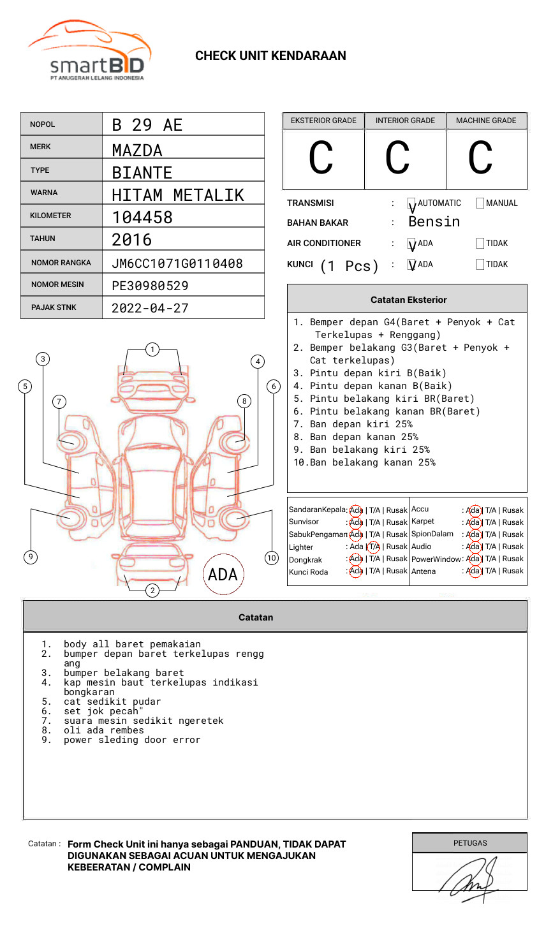Viewport: 560px width, 926px height.
Task: Toggle the AUTOMATIC transmission checkbox
Action: pos(411,203)
